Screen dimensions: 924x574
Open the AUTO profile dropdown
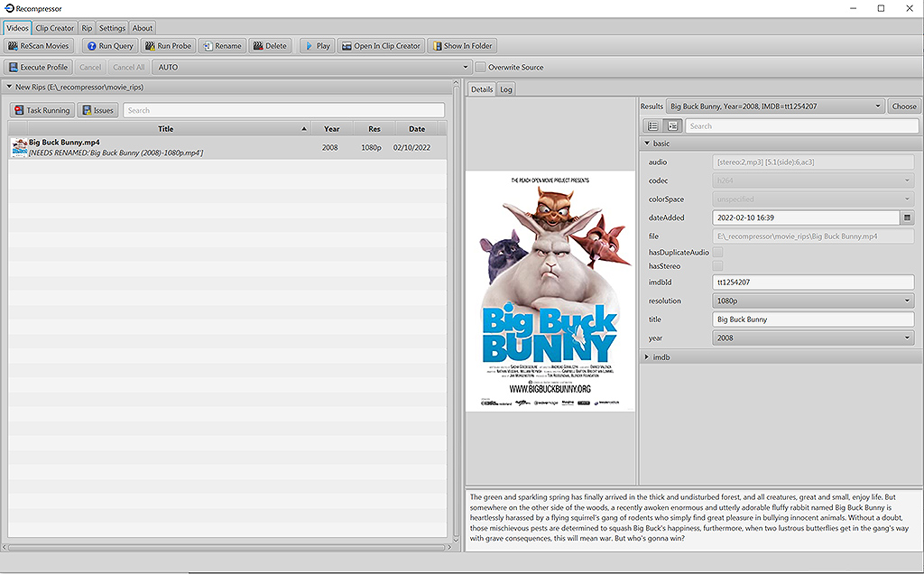311,67
